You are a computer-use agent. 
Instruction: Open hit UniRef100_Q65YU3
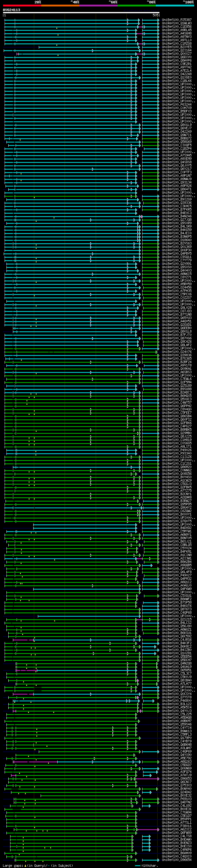click(177, 318)
